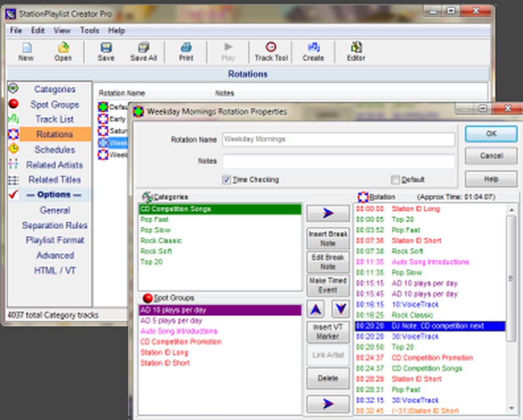Open Playlist Format in sidebar
This screenshot has width=523, height=420.
55,240
